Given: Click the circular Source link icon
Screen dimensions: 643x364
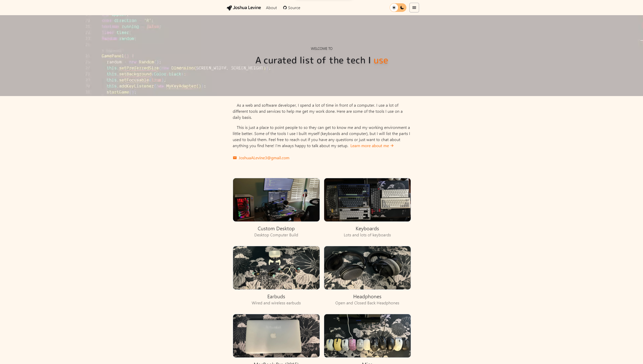Looking at the screenshot, I should (285, 8).
